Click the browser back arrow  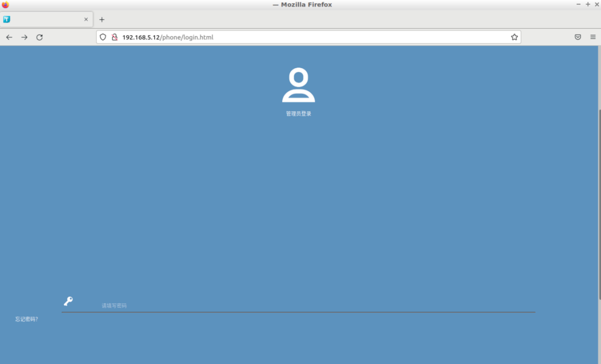coord(9,37)
